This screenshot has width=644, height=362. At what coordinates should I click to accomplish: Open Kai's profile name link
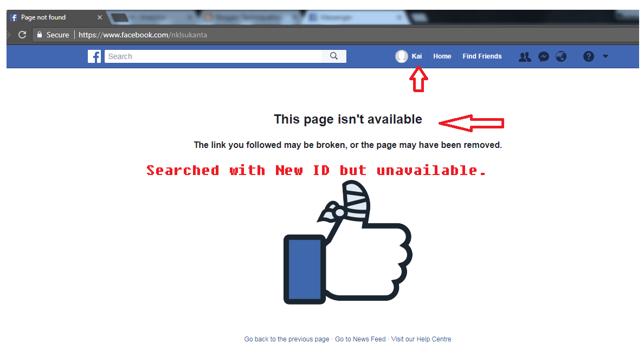tap(416, 56)
